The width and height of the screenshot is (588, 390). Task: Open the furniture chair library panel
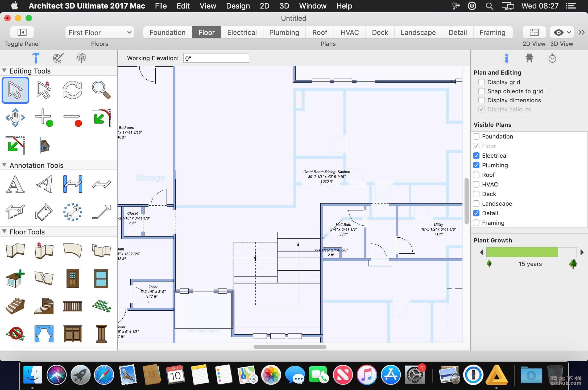point(529,58)
